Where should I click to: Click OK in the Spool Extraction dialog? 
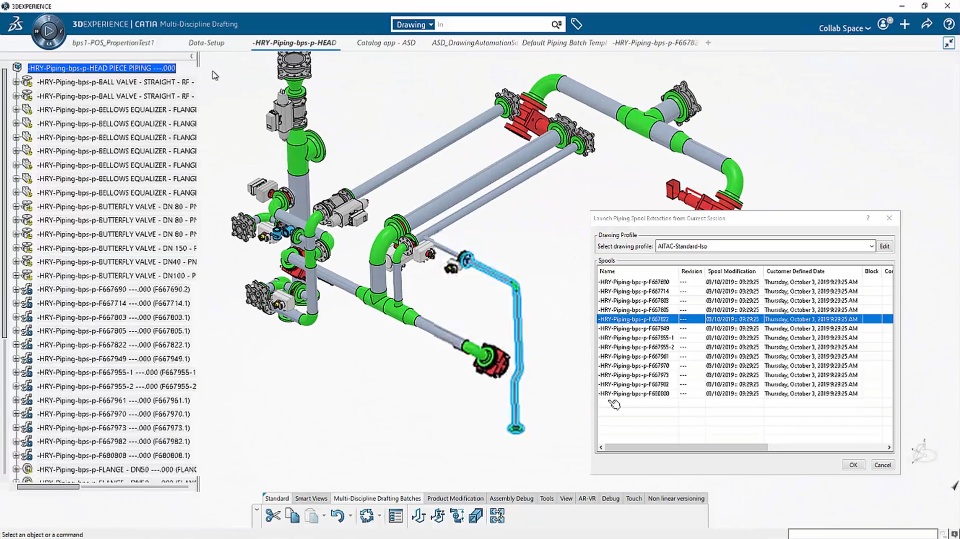click(853, 465)
